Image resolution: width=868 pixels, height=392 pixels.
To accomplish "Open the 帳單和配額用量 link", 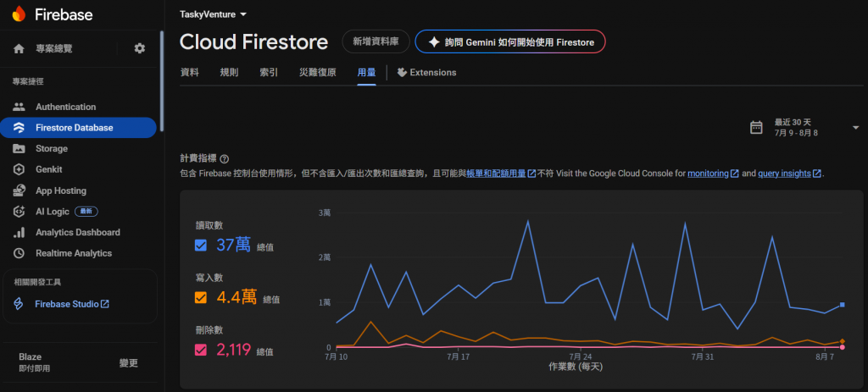I will 496,174.
